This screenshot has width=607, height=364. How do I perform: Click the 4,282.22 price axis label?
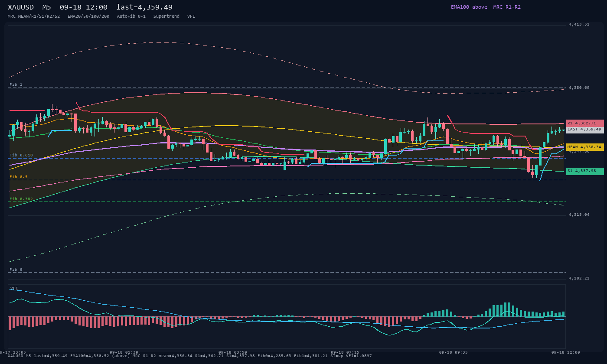(x=579, y=278)
